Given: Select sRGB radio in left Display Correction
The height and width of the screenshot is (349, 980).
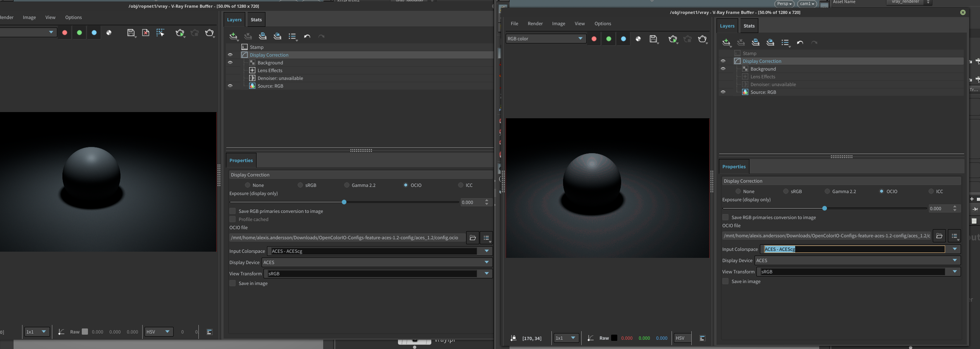Looking at the screenshot, I should [300, 185].
